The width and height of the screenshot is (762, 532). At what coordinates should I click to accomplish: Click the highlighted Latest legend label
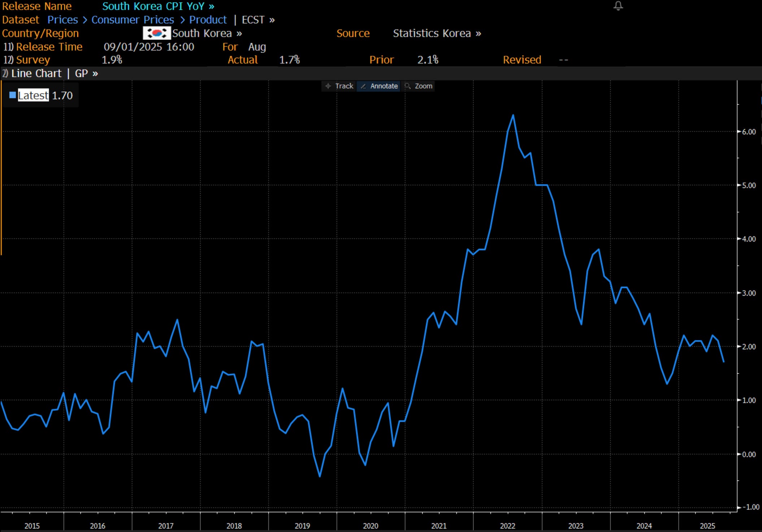pyautogui.click(x=33, y=95)
